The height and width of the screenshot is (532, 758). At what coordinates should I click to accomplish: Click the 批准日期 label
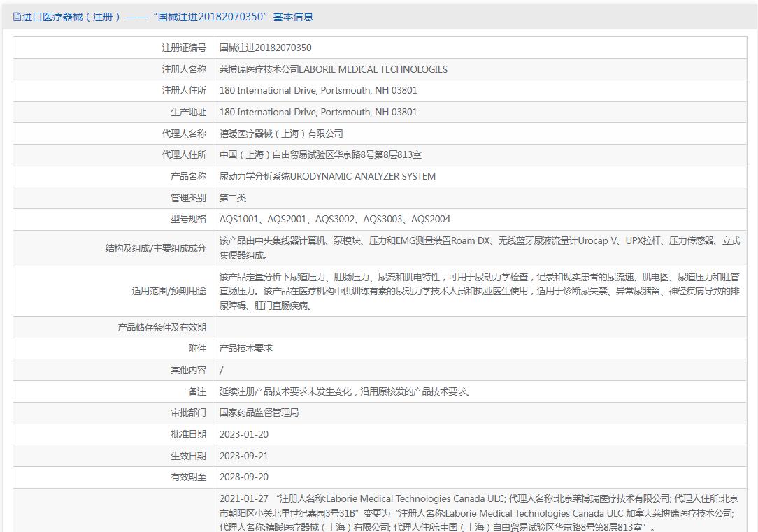pyautogui.click(x=188, y=434)
